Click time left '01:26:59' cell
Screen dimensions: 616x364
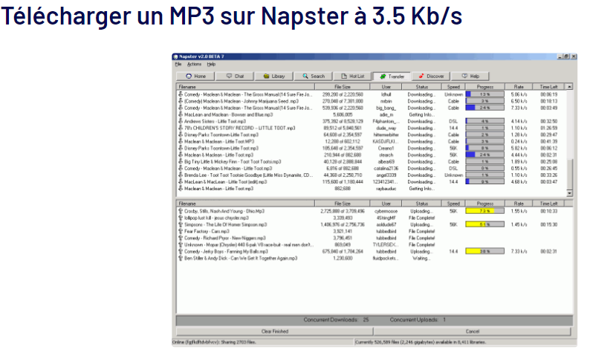[x=549, y=128]
